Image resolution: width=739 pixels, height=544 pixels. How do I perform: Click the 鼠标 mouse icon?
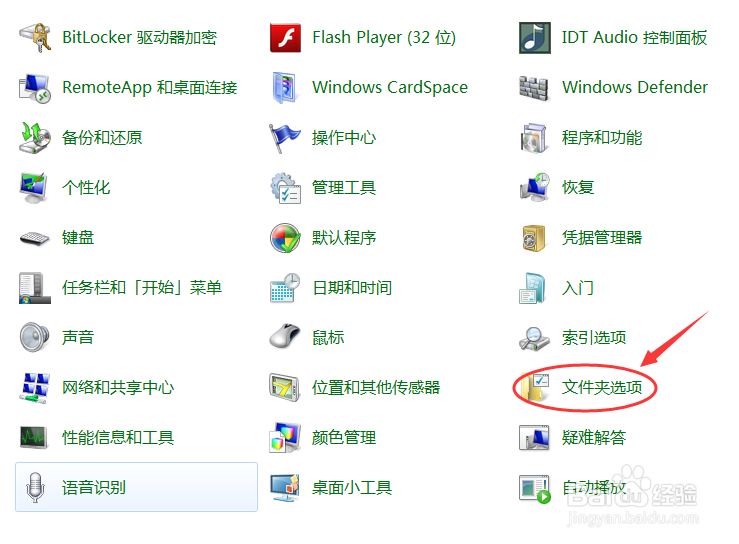285,336
